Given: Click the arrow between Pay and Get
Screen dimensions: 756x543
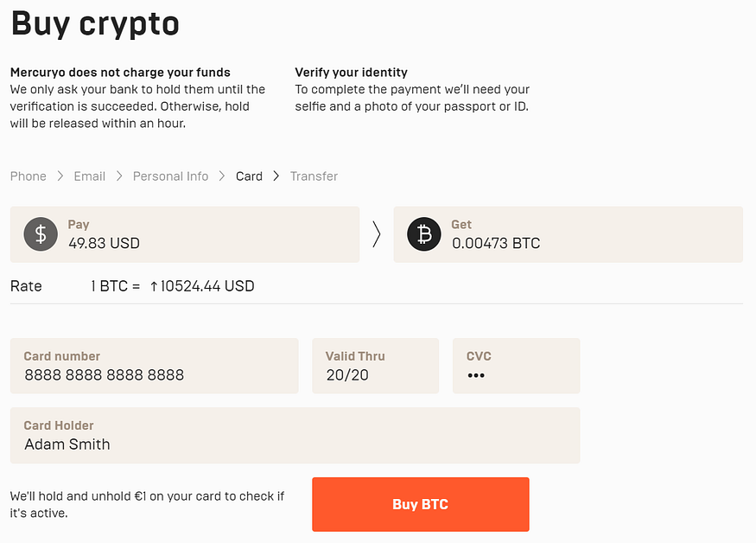Looking at the screenshot, I should click(x=377, y=234).
